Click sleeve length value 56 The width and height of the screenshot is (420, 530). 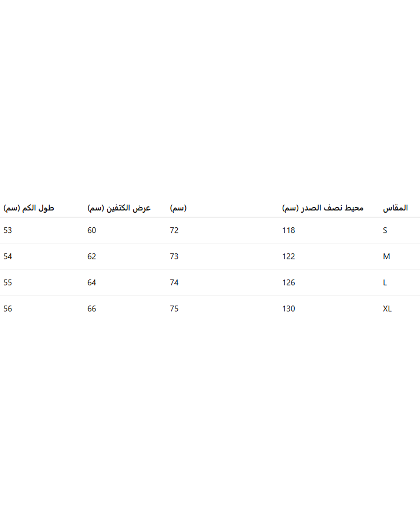point(8,309)
